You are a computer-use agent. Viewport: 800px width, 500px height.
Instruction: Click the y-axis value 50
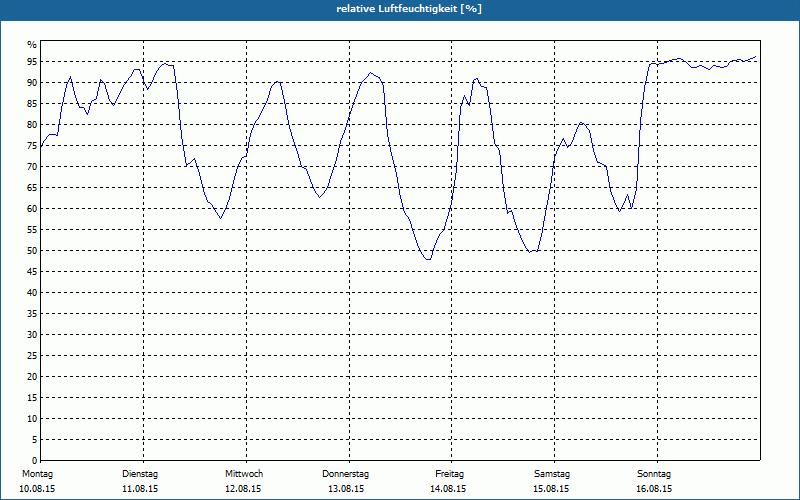(32, 251)
